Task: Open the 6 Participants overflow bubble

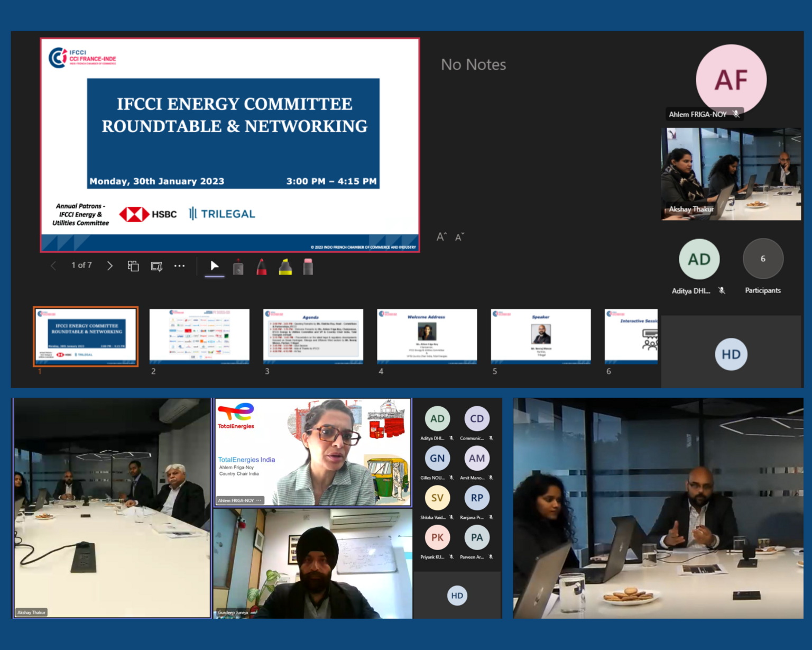Action: [762, 259]
